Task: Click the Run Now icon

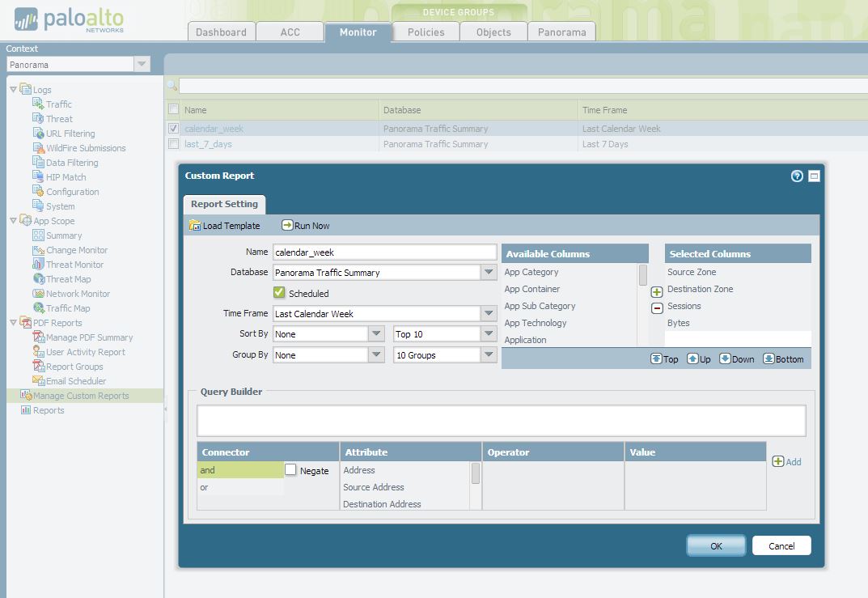Action: pos(287,226)
